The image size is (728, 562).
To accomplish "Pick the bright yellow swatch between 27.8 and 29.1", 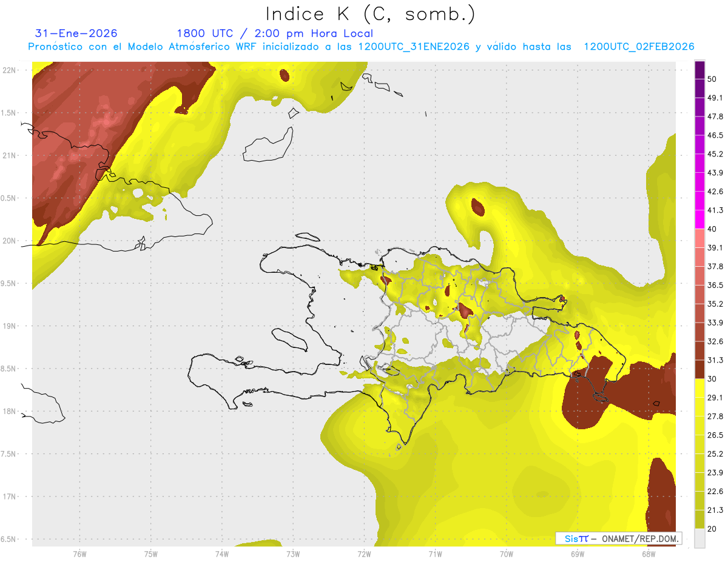I will pos(699,407).
